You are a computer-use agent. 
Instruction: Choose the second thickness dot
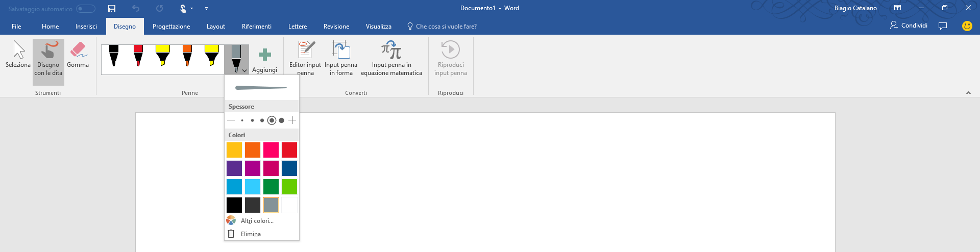coord(252,120)
